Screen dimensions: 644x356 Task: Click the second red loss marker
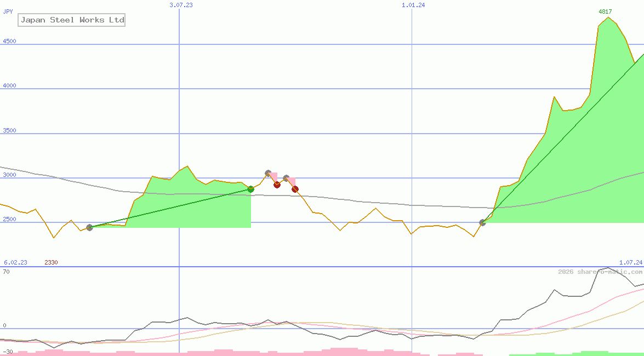(295, 189)
